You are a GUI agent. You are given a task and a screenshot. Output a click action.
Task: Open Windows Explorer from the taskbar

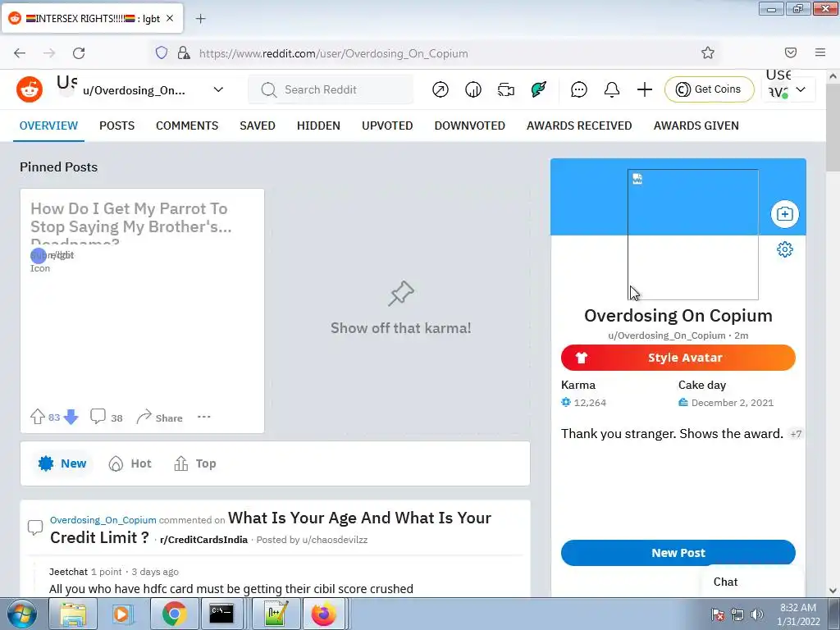click(73, 614)
